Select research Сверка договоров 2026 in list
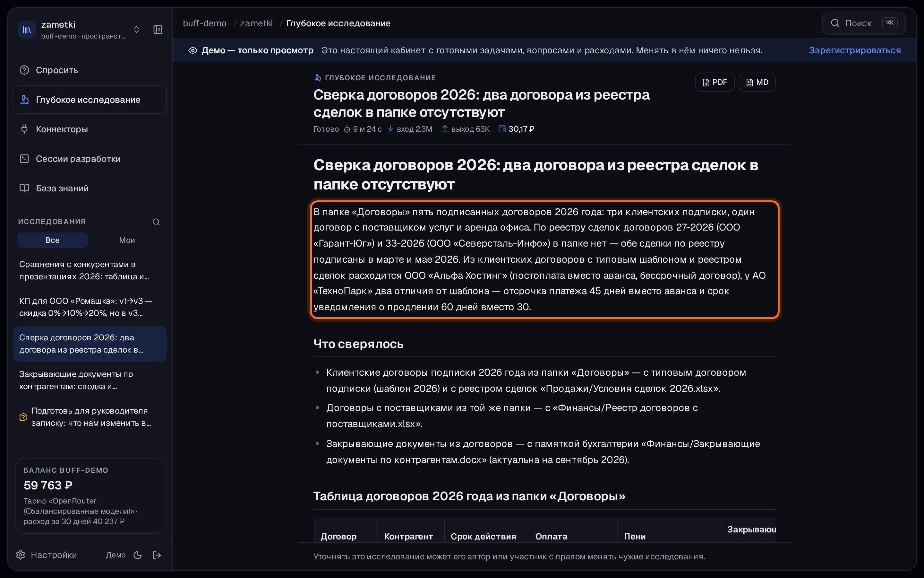Screen dimensions: 924x578 tap(90, 344)
